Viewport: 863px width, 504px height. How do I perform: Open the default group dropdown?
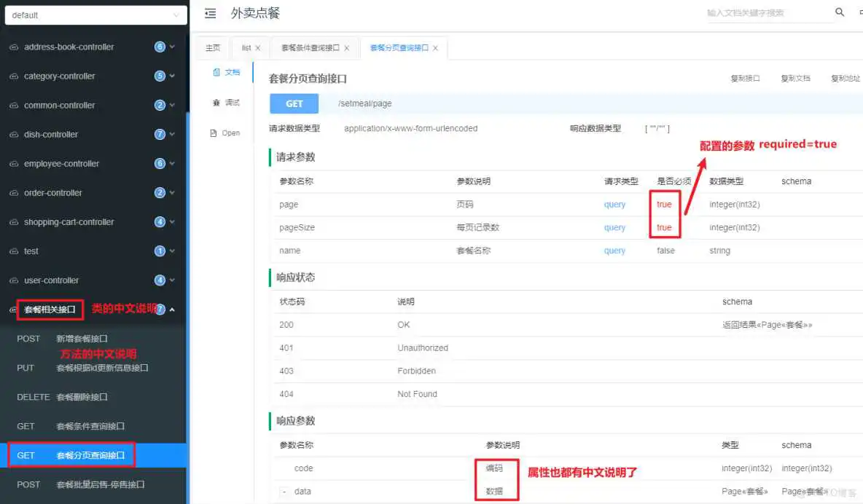coord(95,15)
